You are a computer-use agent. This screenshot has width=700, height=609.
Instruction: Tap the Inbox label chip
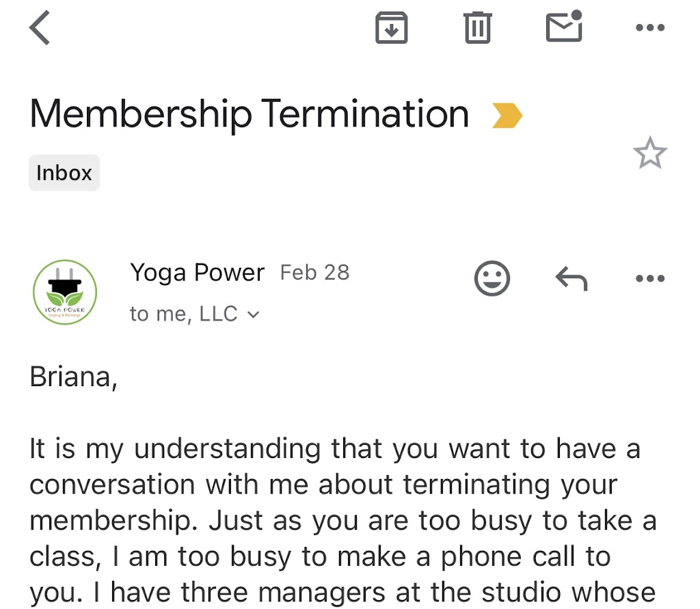64,173
